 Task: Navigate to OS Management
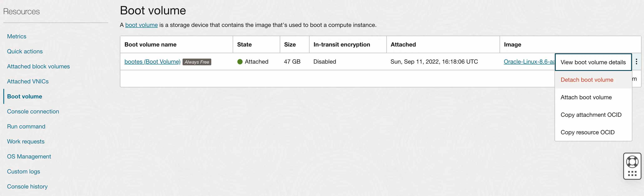click(29, 156)
